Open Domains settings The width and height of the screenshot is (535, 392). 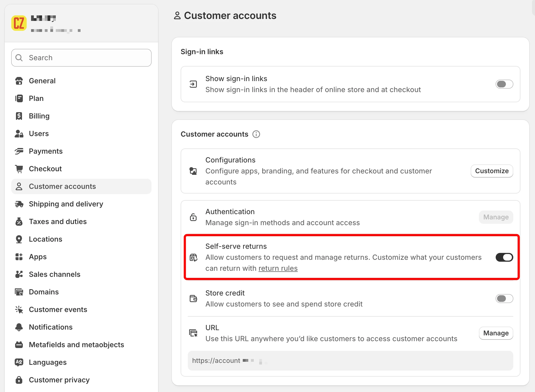[81, 292]
